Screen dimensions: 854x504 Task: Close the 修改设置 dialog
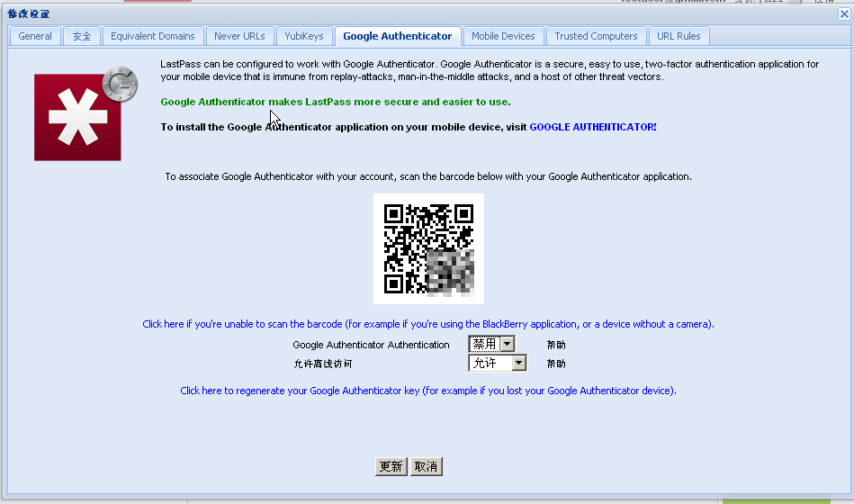[844, 13]
